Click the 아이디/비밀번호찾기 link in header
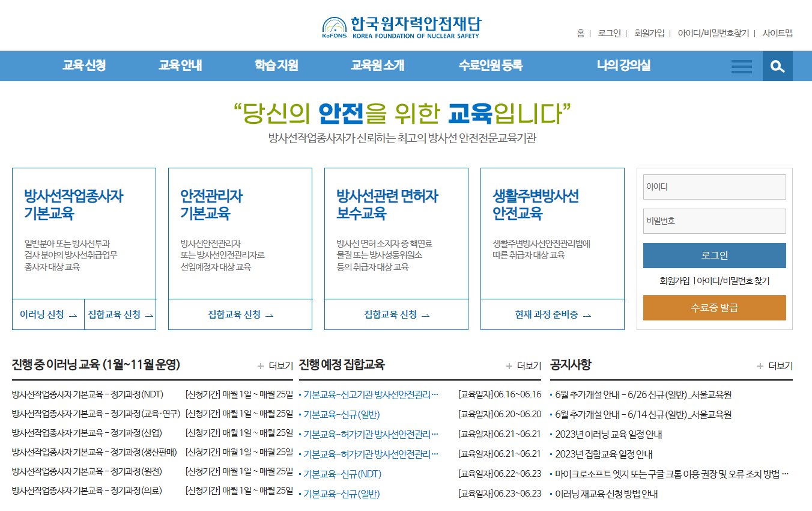This screenshot has height=511, width=812. tap(714, 34)
